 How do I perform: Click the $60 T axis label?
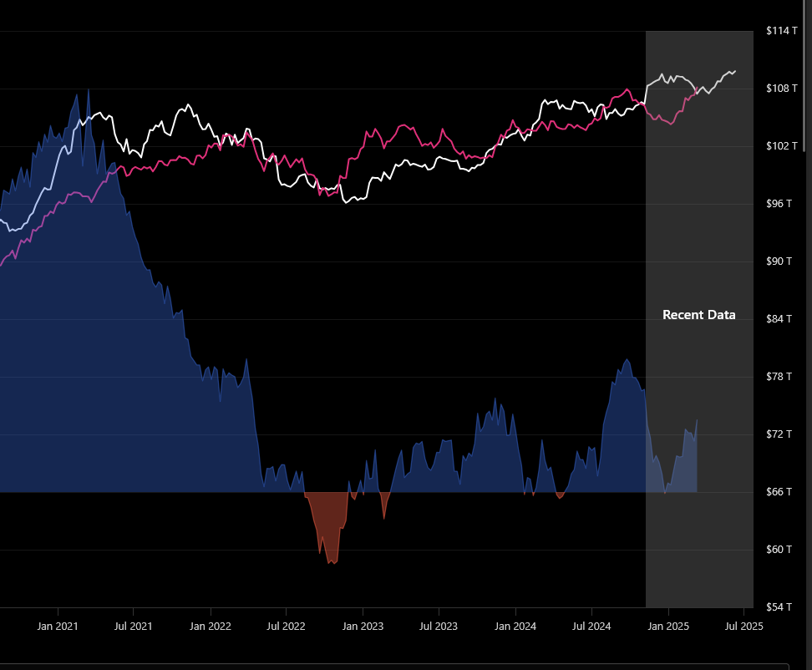click(x=779, y=550)
